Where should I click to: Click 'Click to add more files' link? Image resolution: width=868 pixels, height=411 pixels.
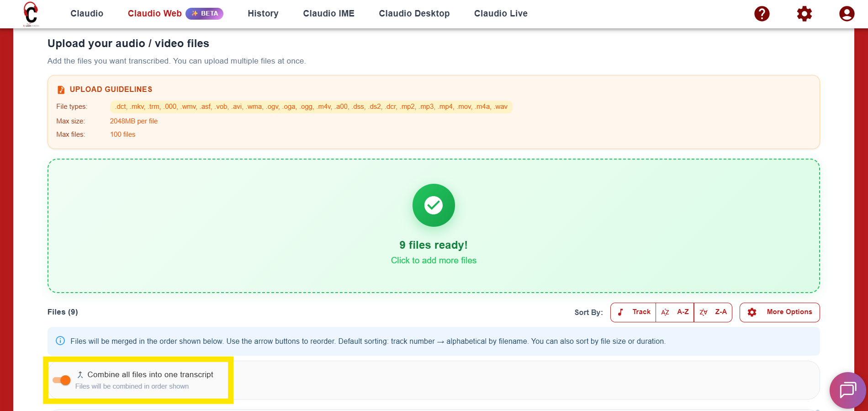pos(433,261)
